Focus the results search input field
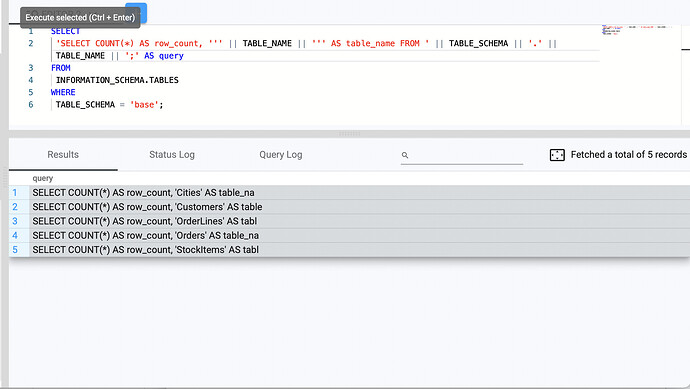This screenshot has width=690, height=389. pyautogui.click(x=462, y=155)
